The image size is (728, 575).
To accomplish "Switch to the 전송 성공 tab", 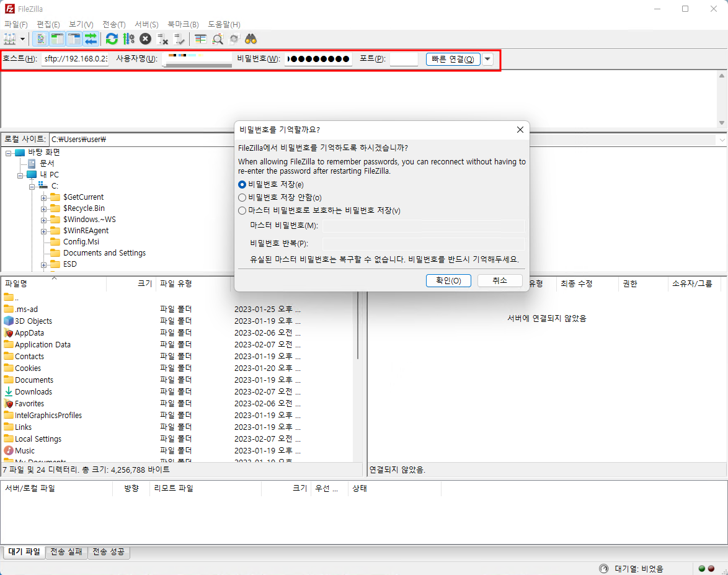I will (x=109, y=552).
